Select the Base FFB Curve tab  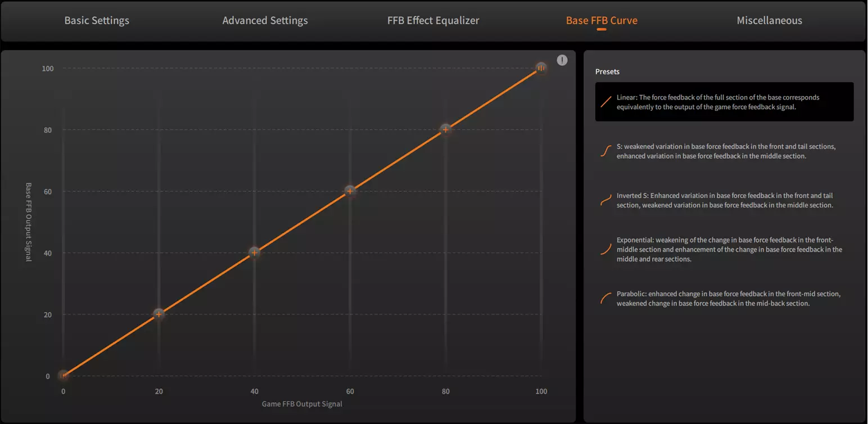point(602,21)
